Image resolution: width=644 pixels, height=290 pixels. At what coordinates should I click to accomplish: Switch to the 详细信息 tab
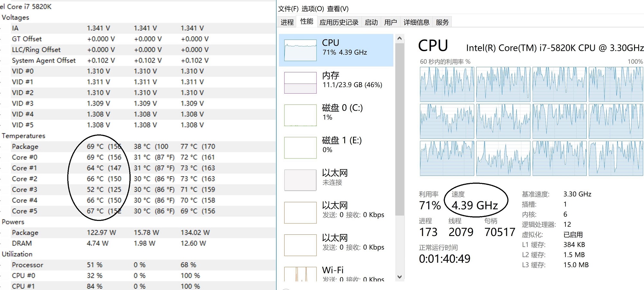click(416, 22)
